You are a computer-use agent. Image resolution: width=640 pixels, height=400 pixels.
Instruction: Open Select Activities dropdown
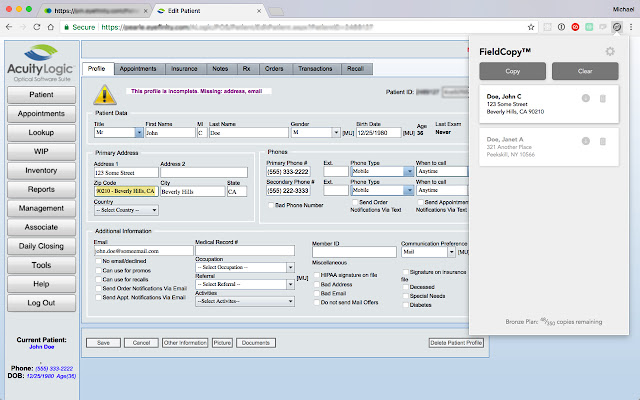pyautogui.click(x=245, y=301)
